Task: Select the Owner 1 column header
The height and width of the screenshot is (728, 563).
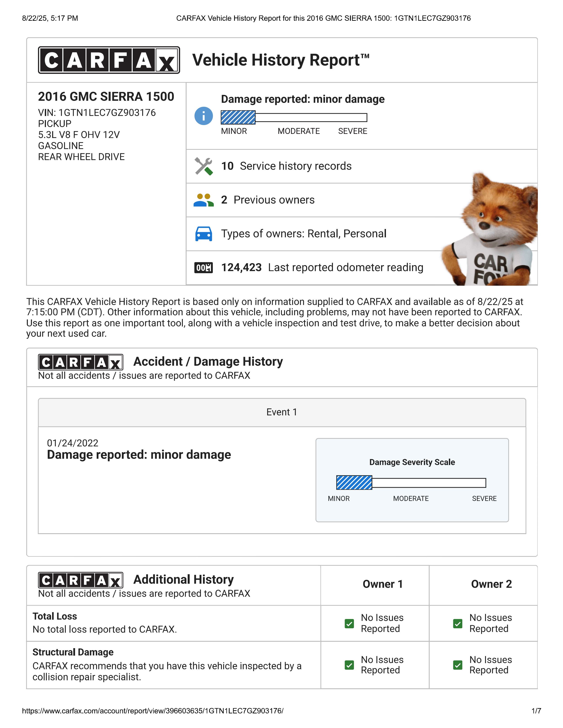Action: [383, 584]
